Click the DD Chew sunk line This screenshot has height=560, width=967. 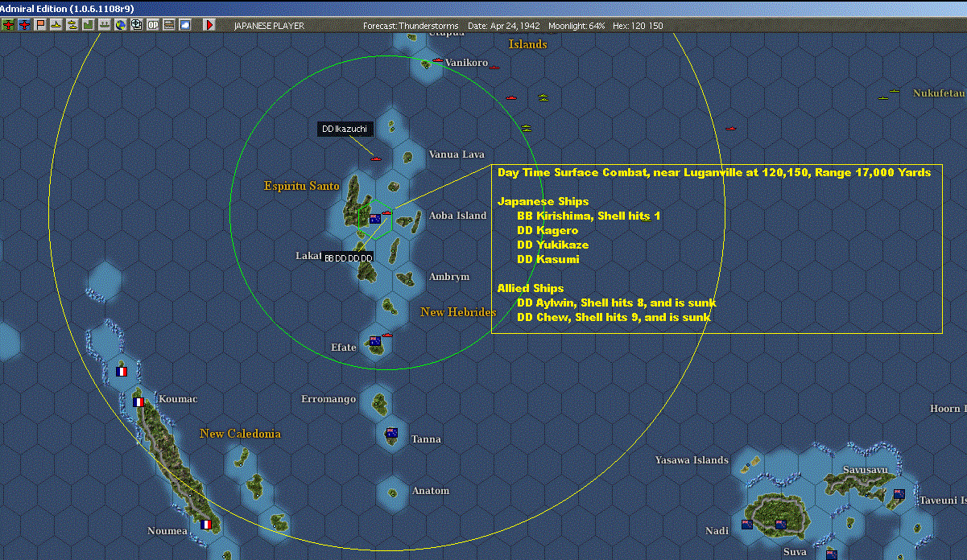tap(614, 318)
